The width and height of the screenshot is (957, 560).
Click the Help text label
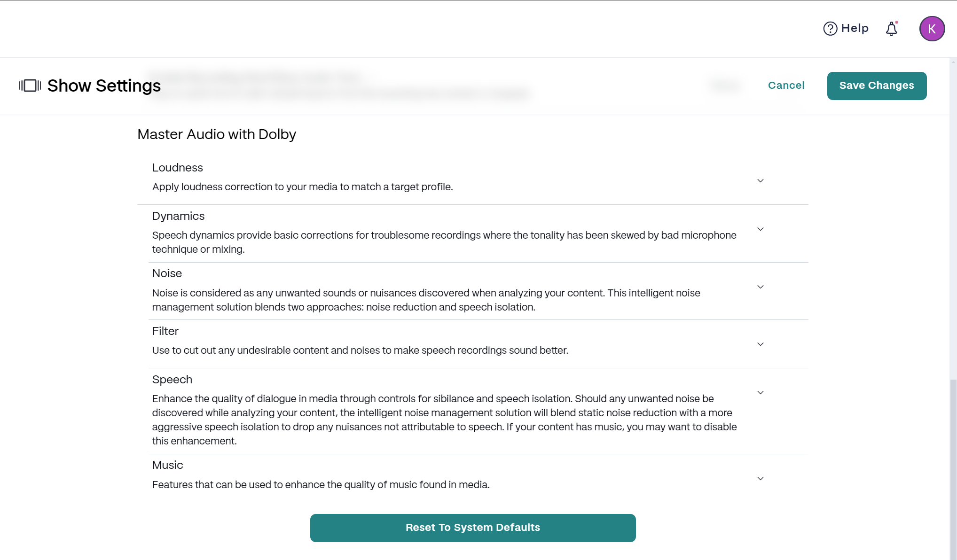(x=855, y=29)
